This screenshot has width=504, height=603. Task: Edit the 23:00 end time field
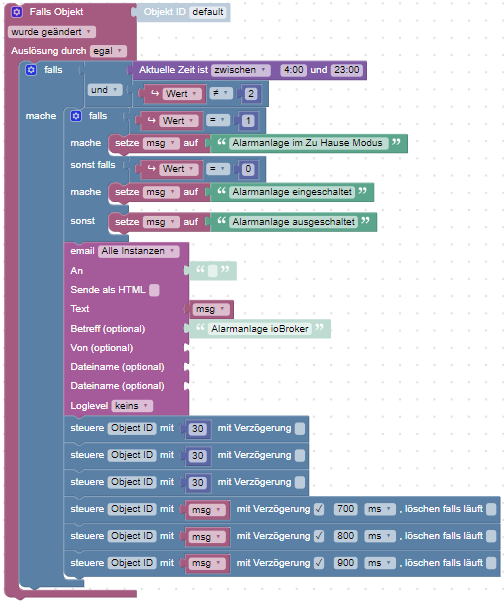[x=347, y=70]
